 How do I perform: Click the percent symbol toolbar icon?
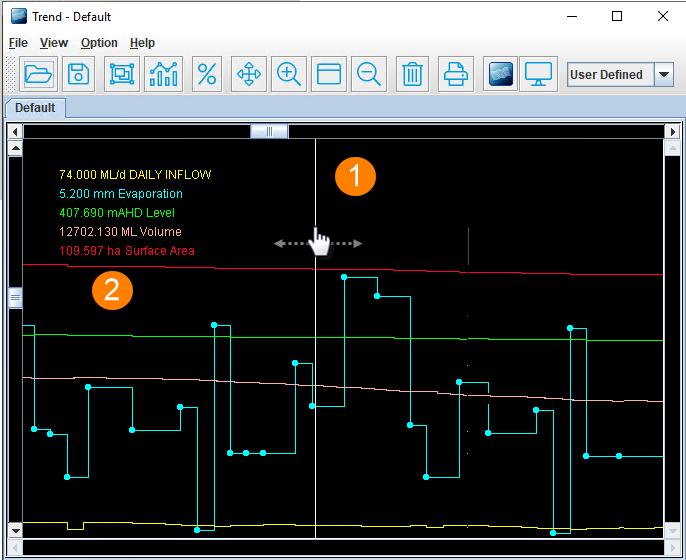pyautogui.click(x=207, y=74)
